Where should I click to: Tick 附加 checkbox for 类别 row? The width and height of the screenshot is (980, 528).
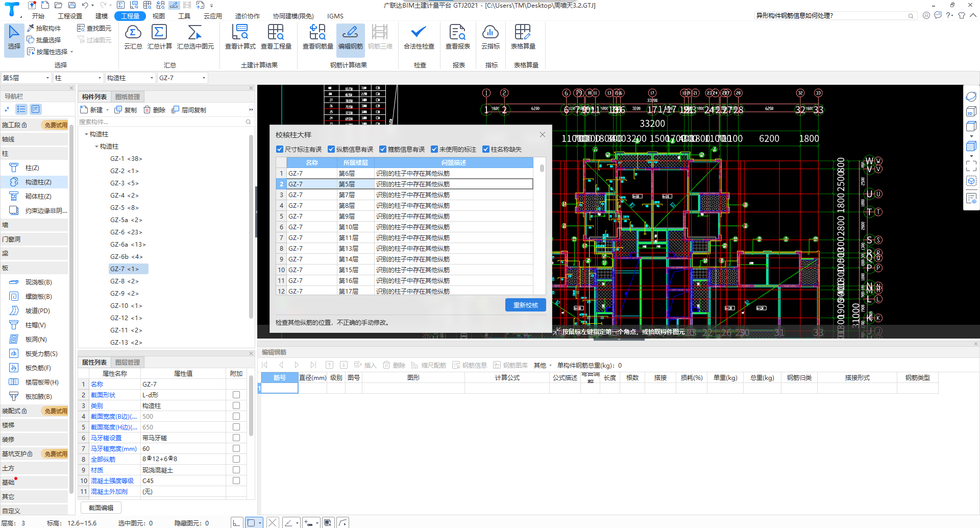click(236, 406)
